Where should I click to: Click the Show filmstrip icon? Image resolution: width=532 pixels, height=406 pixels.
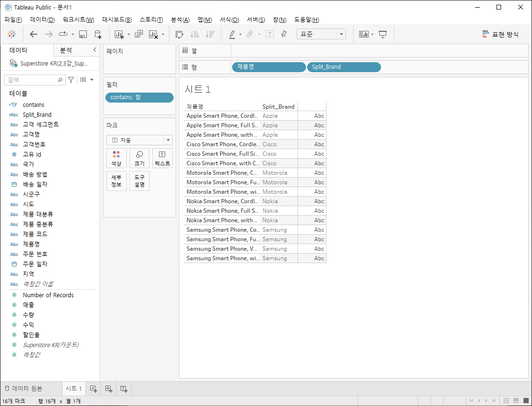516,401
